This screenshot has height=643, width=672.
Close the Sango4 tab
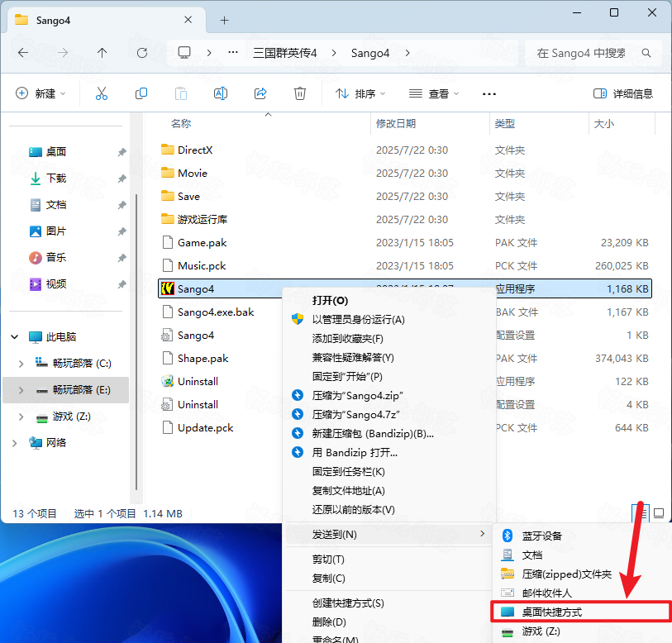(188, 20)
